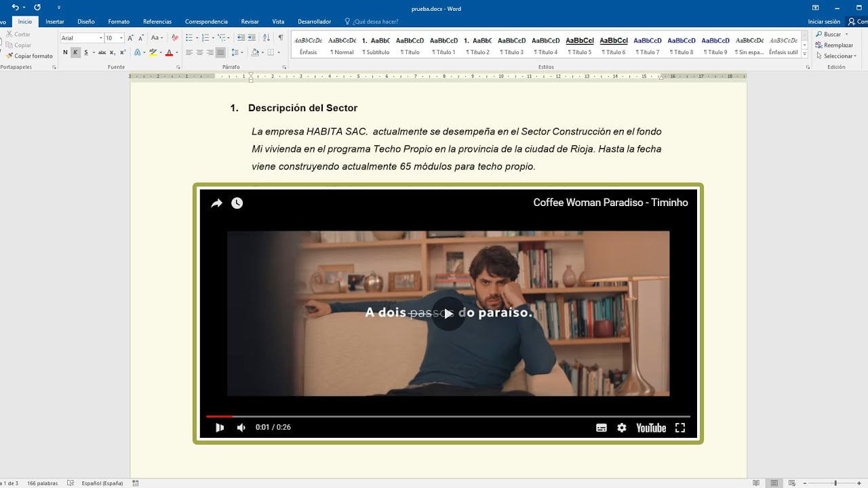Play the video with the center play button
The height and width of the screenshot is (488, 868).
point(448,314)
